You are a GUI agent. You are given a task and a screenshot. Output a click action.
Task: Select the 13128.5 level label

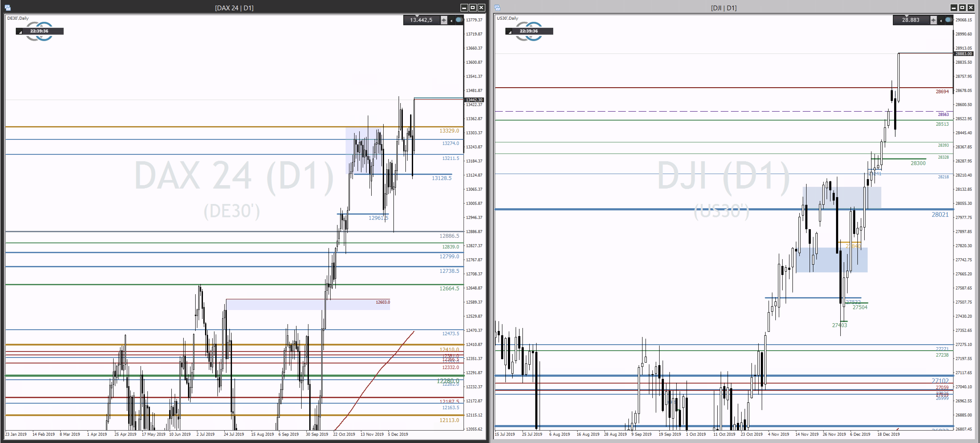tap(442, 178)
